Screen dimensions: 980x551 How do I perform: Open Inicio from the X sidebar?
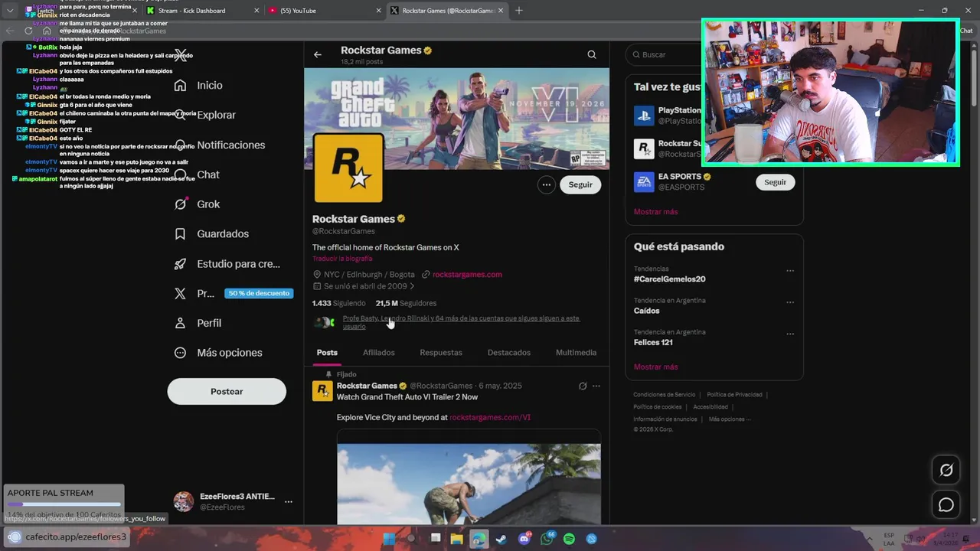pos(210,86)
